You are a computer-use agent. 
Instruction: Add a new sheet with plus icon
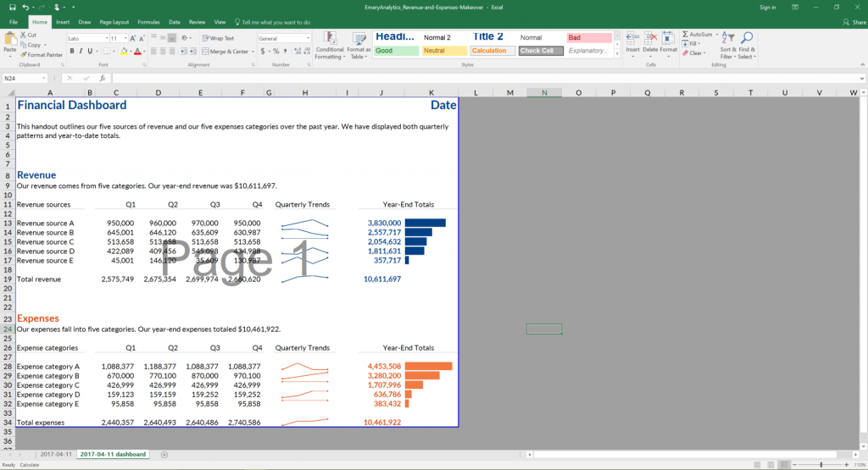pyautogui.click(x=164, y=455)
